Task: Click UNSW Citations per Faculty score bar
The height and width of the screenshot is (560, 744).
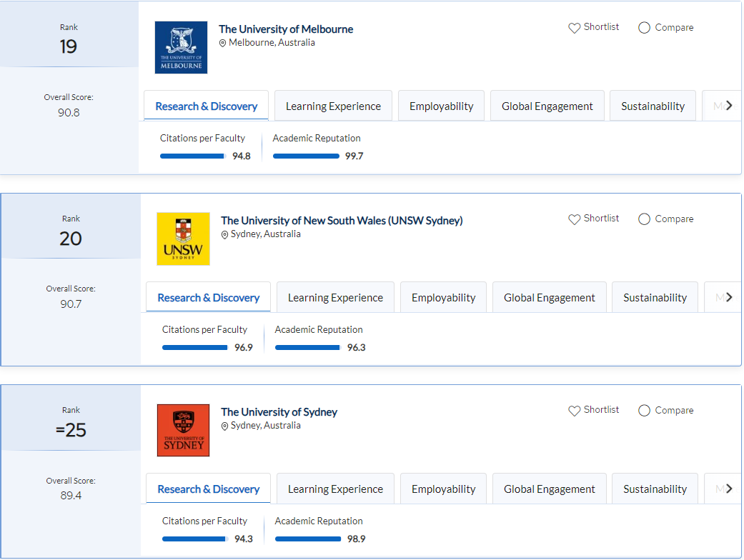Action: pos(195,348)
